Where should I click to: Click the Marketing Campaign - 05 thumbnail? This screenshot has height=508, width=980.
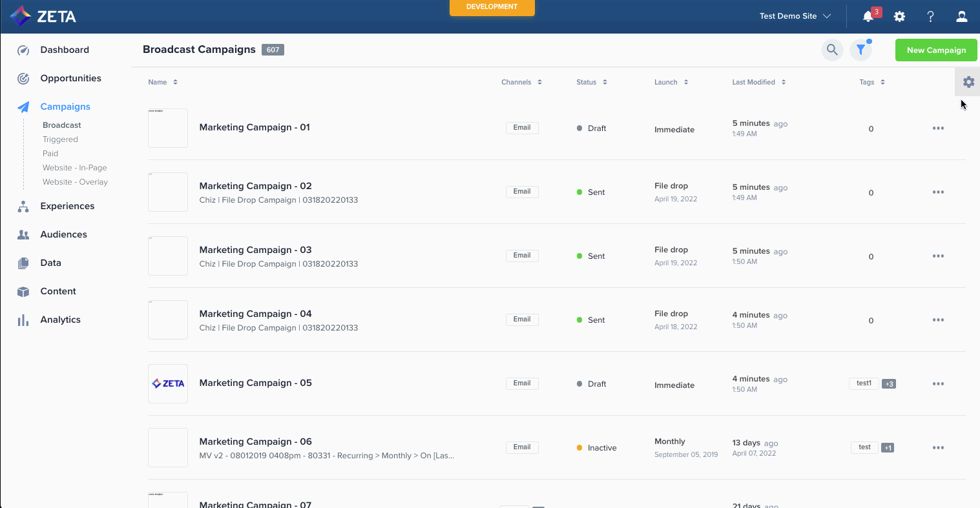(168, 383)
